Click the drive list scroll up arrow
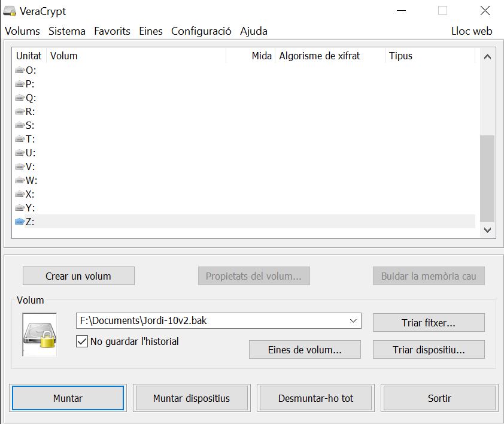Image resolution: width=504 pixels, height=424 pixels. pos(487,57)
